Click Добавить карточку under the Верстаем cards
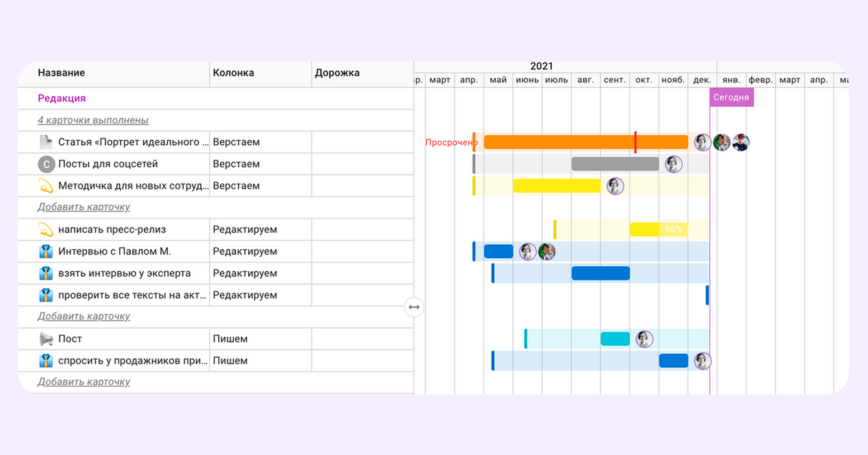Viewport: 868px width, 455px height. pos(84,207)
